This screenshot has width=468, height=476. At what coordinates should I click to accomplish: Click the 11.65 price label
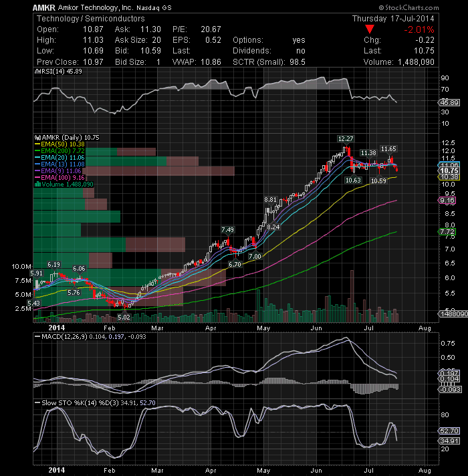point(389,148)
